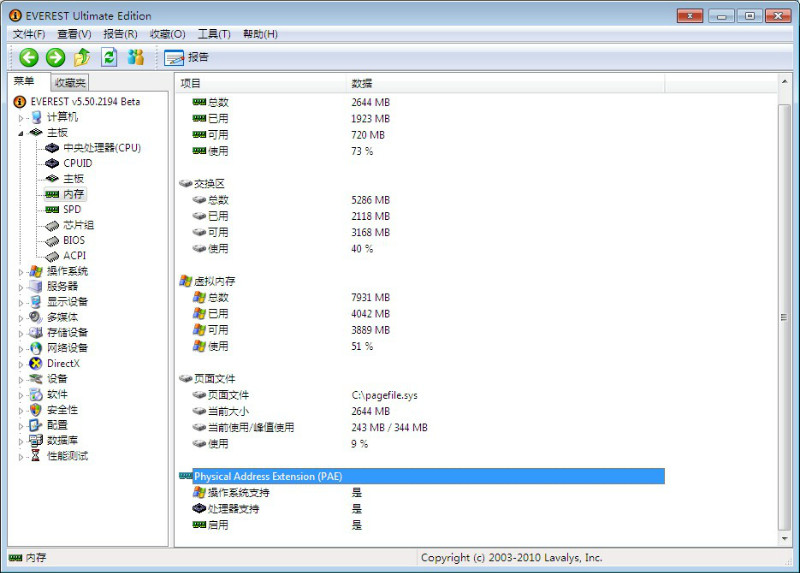Viewport: 800px width, 573px height.
Task: Select the 主板 sub-item under 主板
Action: [x=73, y=179]
